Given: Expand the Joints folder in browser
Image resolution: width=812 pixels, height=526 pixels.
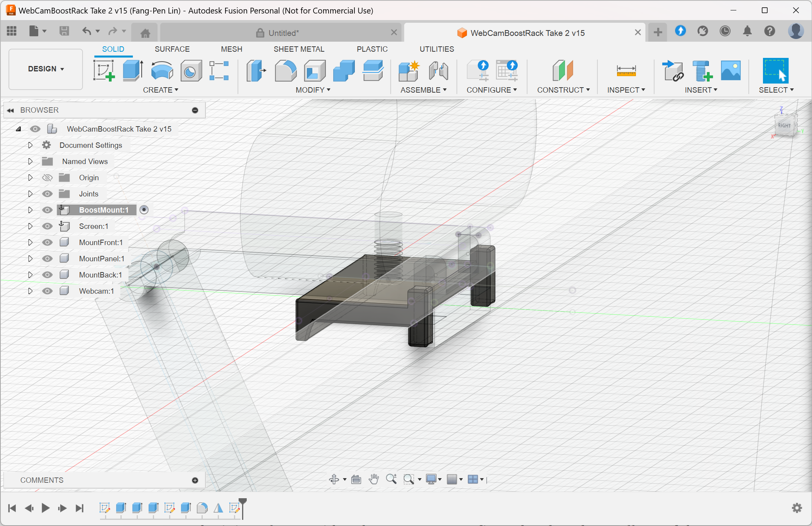Looking at the screenshot, I should click(29, 193).
